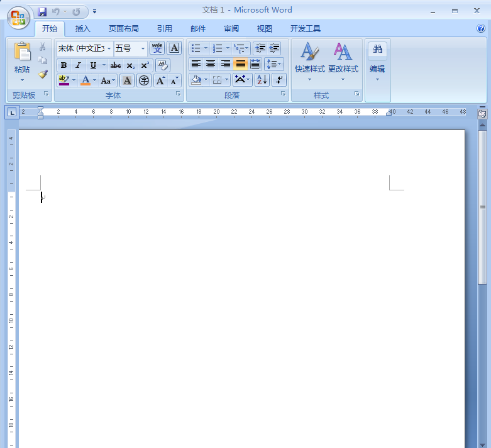Open the 开发工具 tab
The width and height of the screenshot is (491, 448).
[x=306, y=29]
